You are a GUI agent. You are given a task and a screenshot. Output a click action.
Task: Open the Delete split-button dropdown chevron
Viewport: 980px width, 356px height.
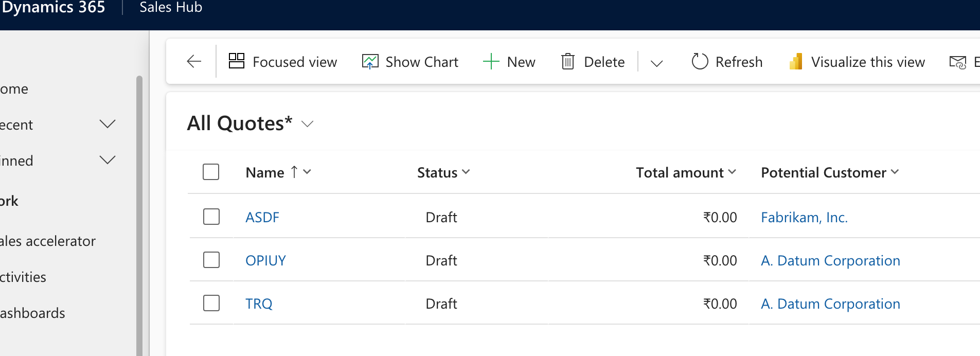click(x=656, y=63)
